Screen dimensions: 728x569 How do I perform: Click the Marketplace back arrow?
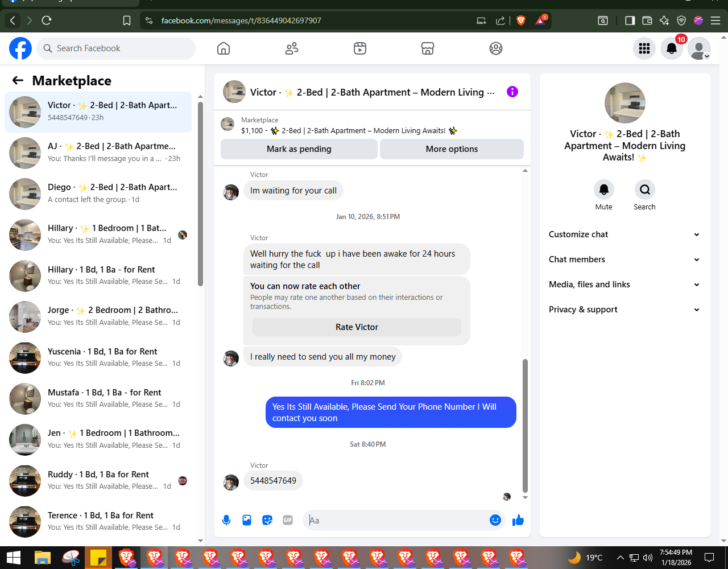(18, 80)
